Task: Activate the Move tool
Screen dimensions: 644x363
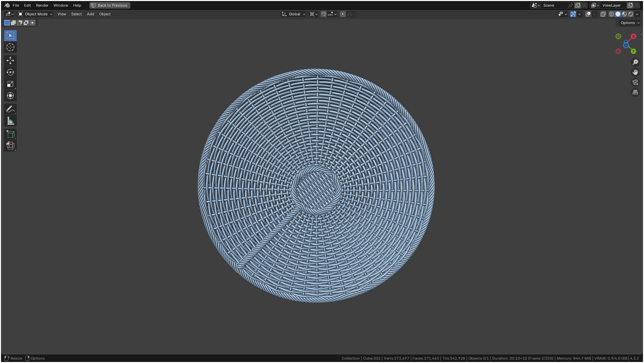Action: point(10,60)
